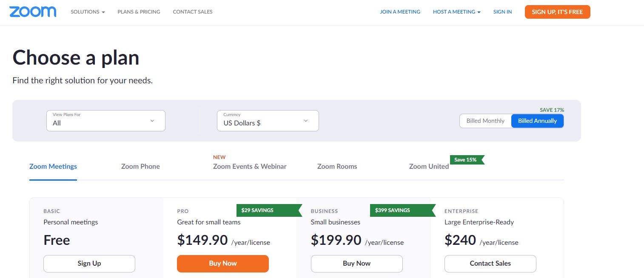Switch to Billed Monthly
The width and height of the screenshot is (644, 278).
[x=485, y=121]
